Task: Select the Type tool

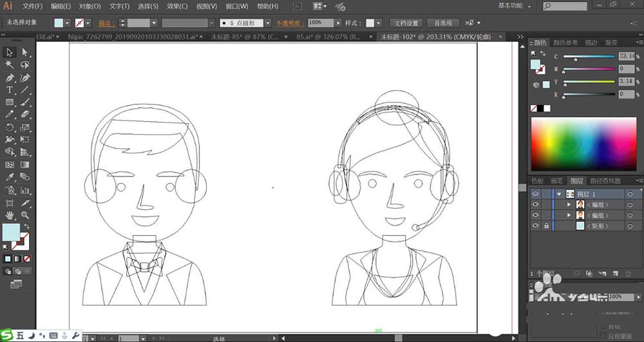Action: pos(10,90)
